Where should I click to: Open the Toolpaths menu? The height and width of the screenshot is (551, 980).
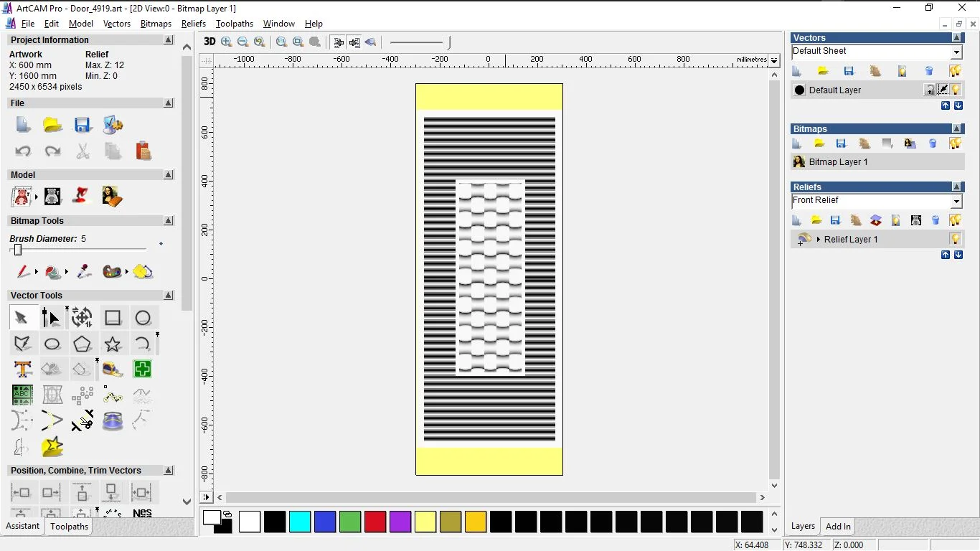(234, 24)
